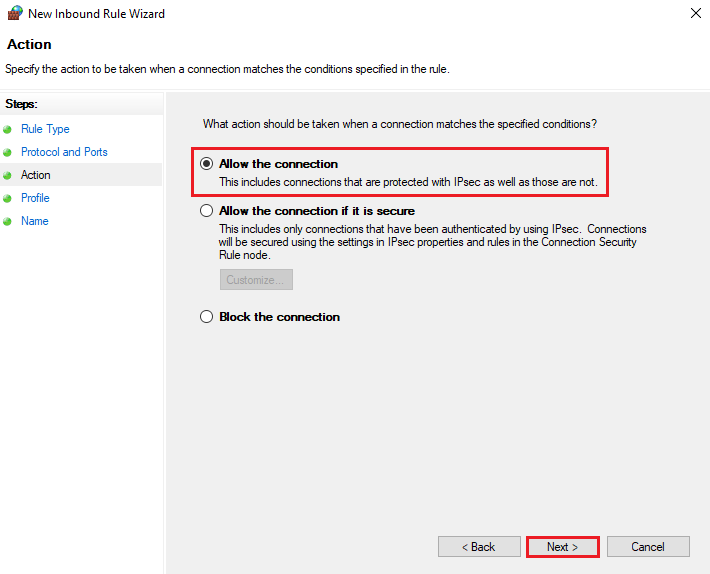Select the Block the connection option
710x574 pixels.
pos(207,317)
